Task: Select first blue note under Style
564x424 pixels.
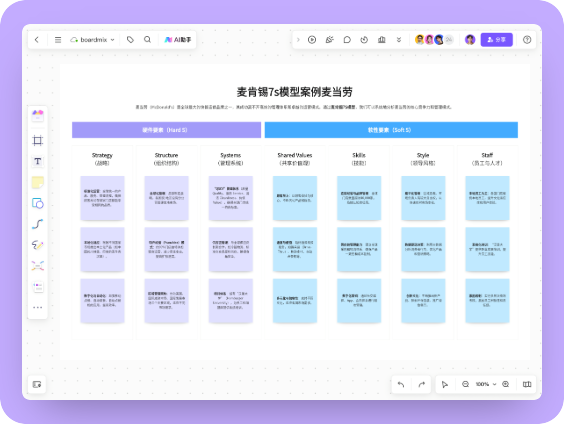Action: click(423, 198)
